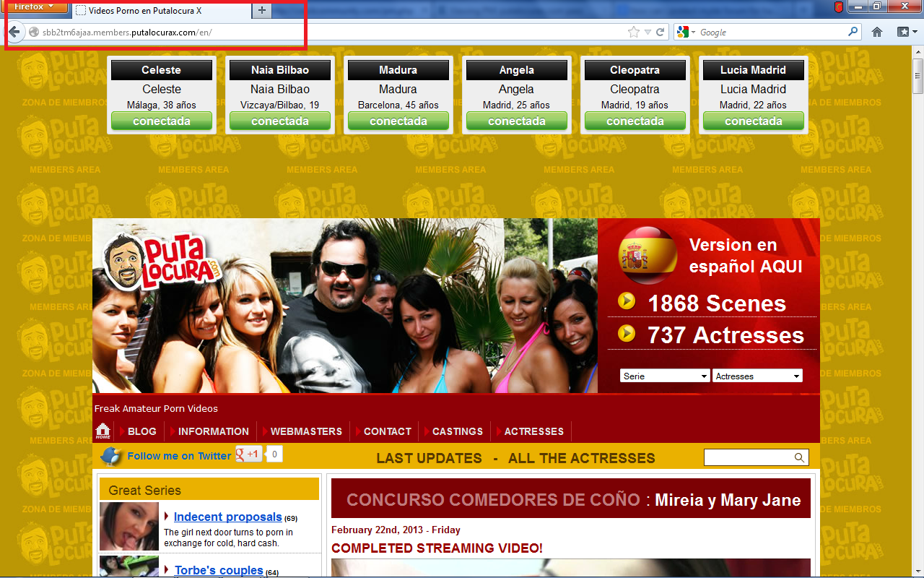
Task: Click the Home icon in the navigation bar
Action: click(103, 431)
